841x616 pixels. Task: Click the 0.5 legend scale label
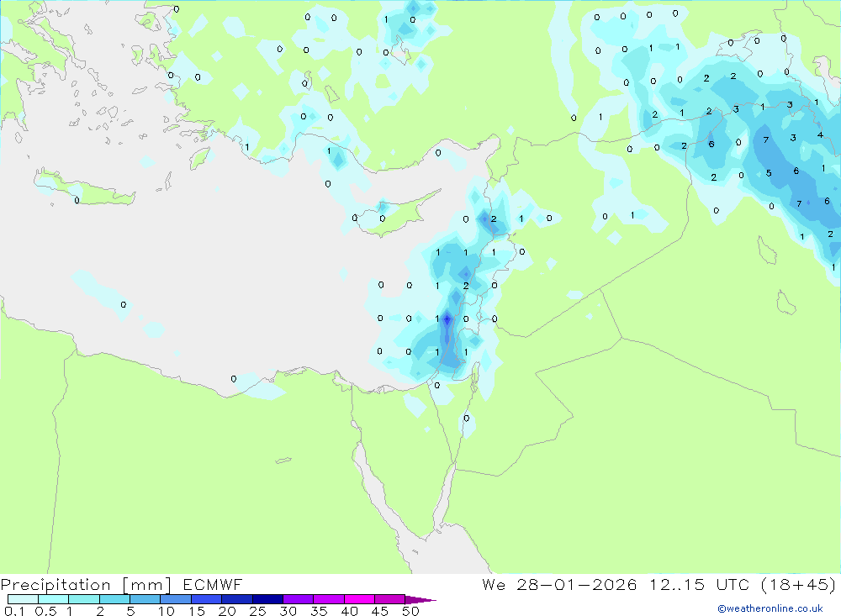click(45, 611)
